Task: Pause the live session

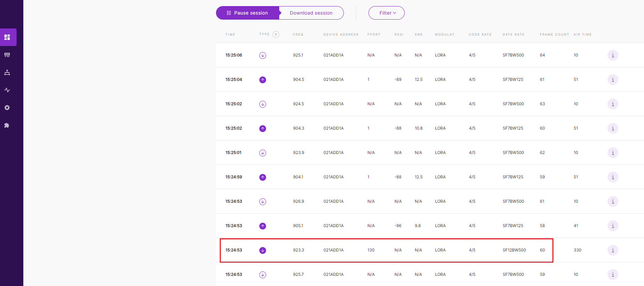Action: click(247, 13)
